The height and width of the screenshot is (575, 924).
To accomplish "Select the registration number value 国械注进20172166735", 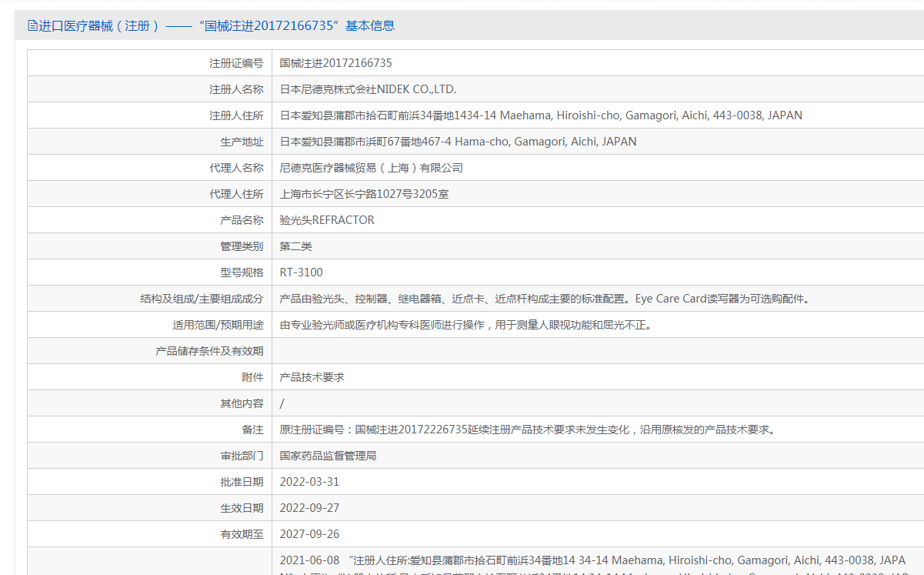I will pyautogui.click(x=335, y=63).
